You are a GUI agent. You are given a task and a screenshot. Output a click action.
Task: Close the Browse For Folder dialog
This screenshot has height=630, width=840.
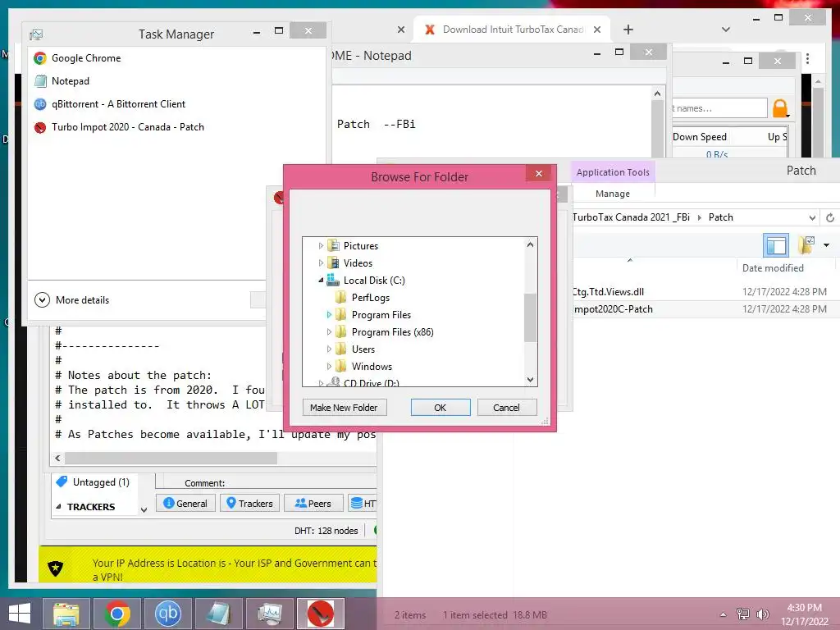(539, 173)
